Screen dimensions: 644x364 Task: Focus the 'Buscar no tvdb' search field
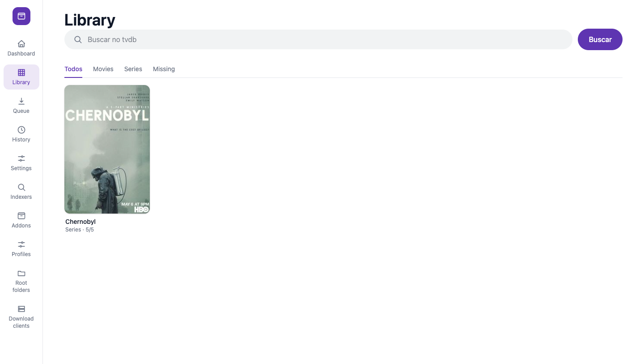[x=318, y=39]
